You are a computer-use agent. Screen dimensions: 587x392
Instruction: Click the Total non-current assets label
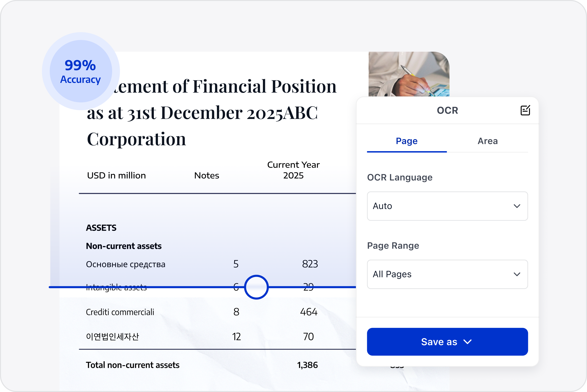133,365
